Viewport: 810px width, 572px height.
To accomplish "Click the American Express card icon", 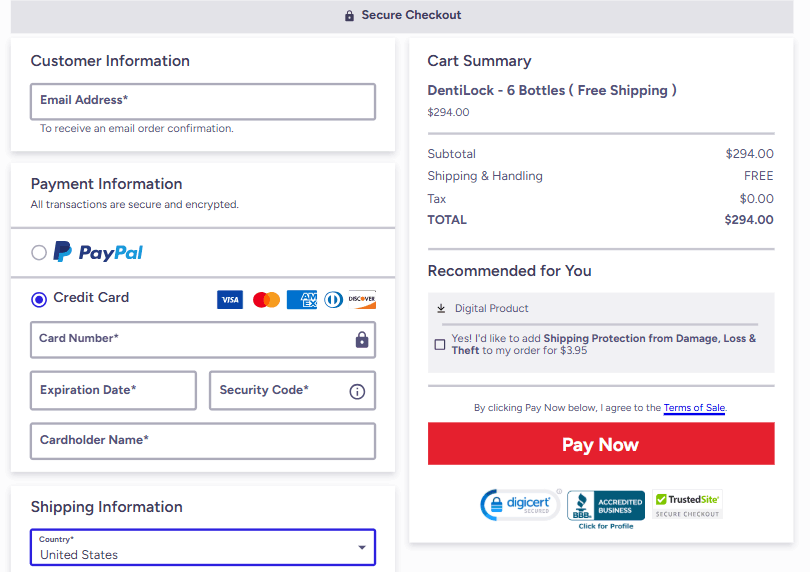I will [301, 300].
